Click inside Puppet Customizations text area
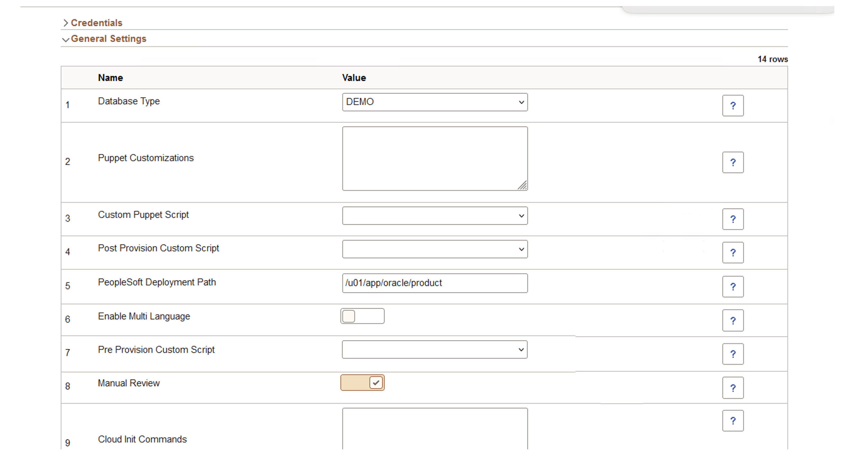The height and width of the screenshot is (465, 868). [435, 158]
